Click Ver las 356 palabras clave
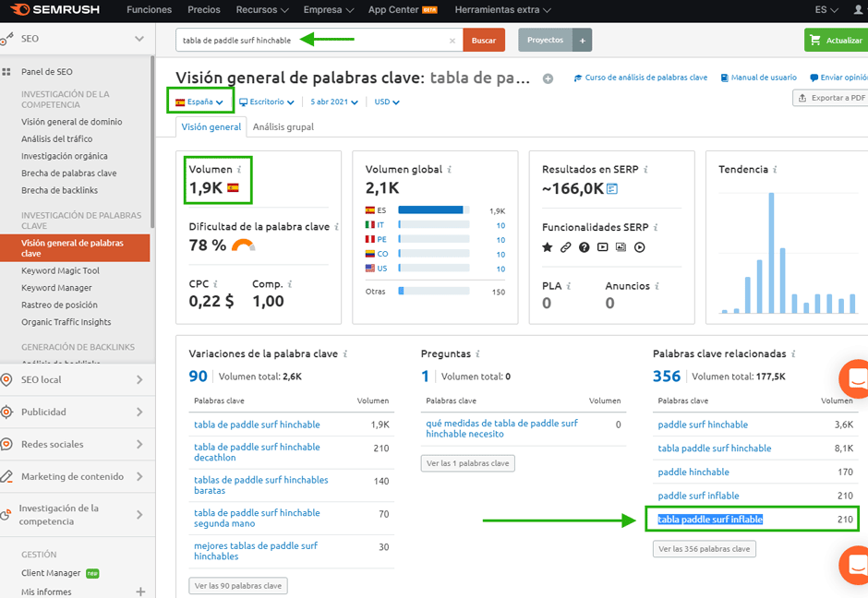 coord(704,548)
